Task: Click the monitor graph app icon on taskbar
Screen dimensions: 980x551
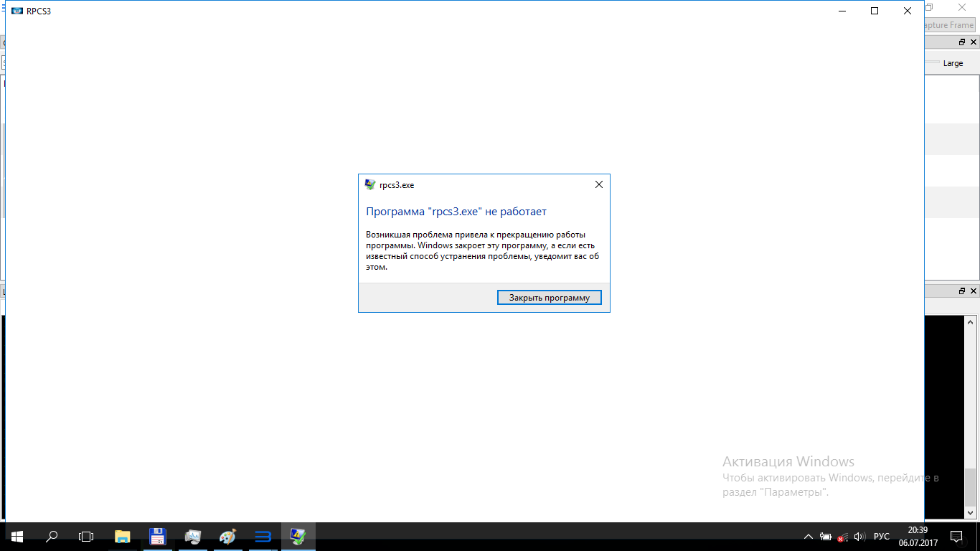Action: coord(192,536)
